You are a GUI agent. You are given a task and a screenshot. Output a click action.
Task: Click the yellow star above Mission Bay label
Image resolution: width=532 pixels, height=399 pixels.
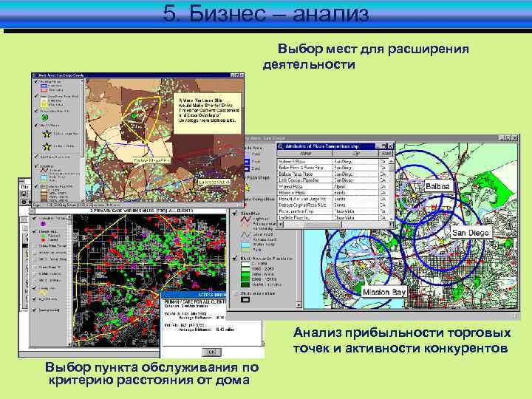tap(362, 266)
